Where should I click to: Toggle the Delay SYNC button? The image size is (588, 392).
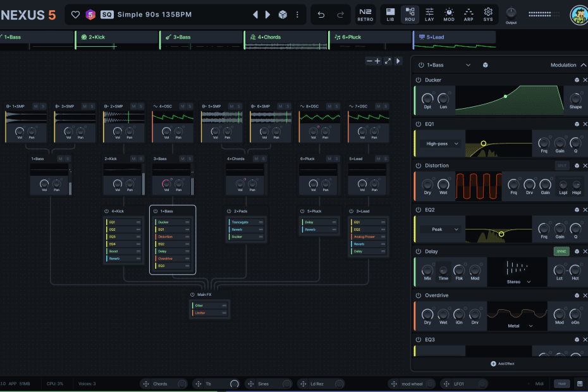tap(561, 252)
